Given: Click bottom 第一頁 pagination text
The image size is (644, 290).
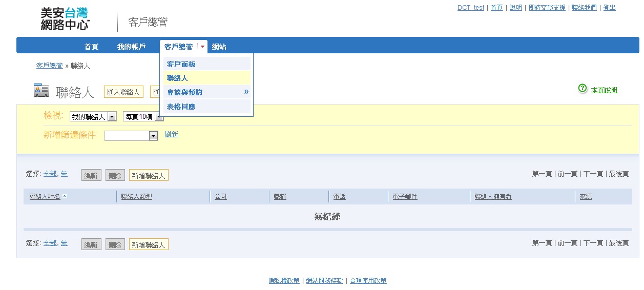Looking at the screenshot, I should click(x=542, y=243).
